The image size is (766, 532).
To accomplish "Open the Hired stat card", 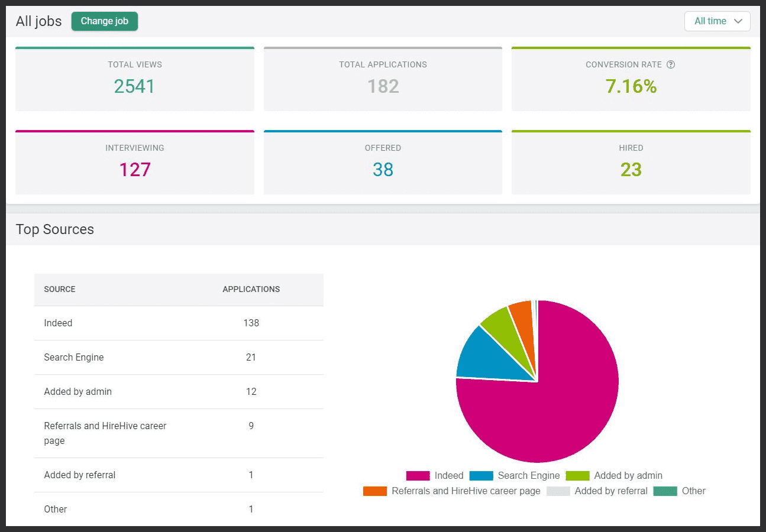I will coord(631,163).
